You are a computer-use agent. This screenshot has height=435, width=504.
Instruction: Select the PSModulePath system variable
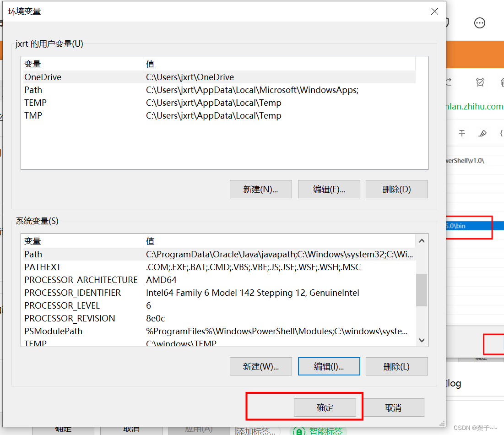click(x=218, y=332)
